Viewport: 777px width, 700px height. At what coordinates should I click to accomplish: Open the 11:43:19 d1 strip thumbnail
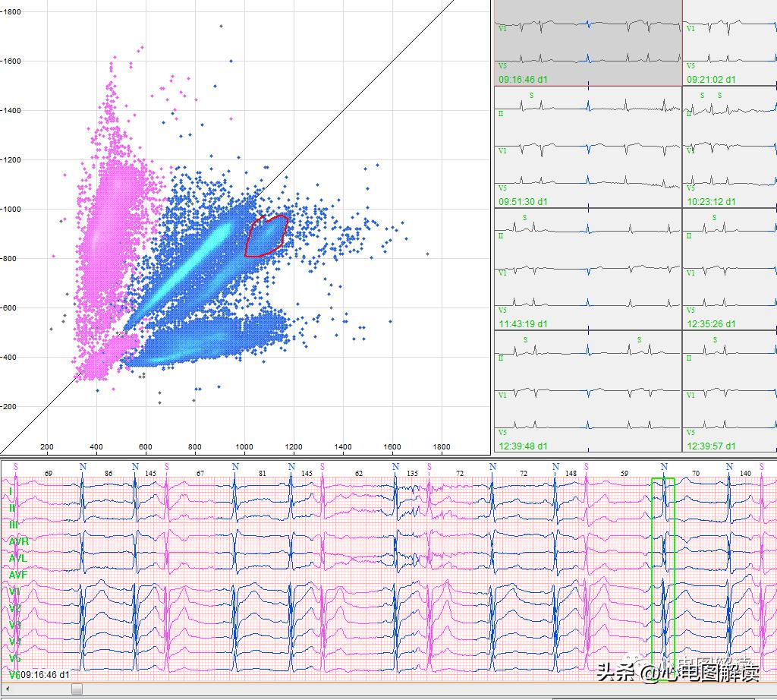click(588, 269)
